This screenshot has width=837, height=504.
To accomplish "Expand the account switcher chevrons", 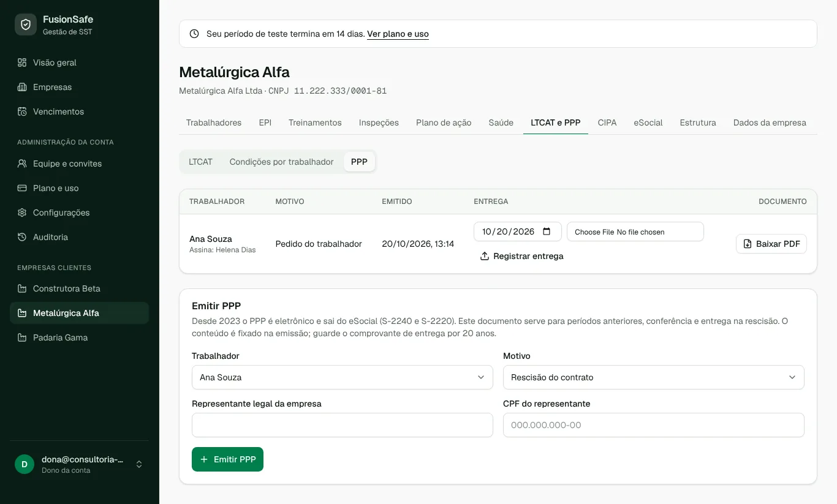I will [x=139, y=464].
